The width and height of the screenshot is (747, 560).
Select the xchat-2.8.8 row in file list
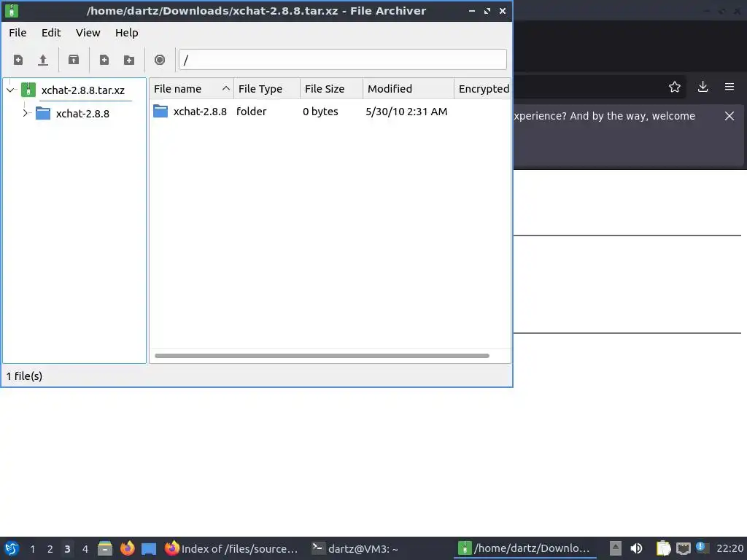(330, 112)
